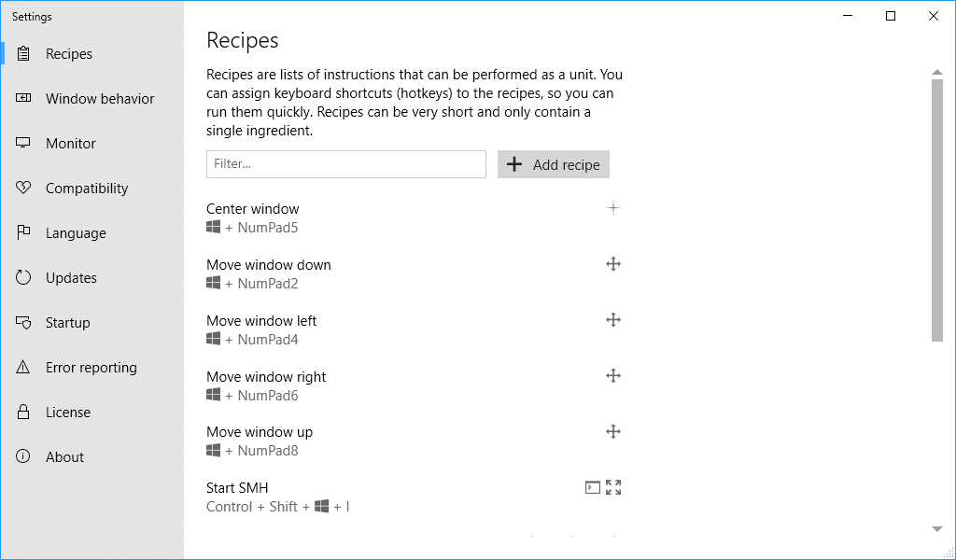Focus the Filter text box
Screen dimensions: 956x560
tap(345, 164)
